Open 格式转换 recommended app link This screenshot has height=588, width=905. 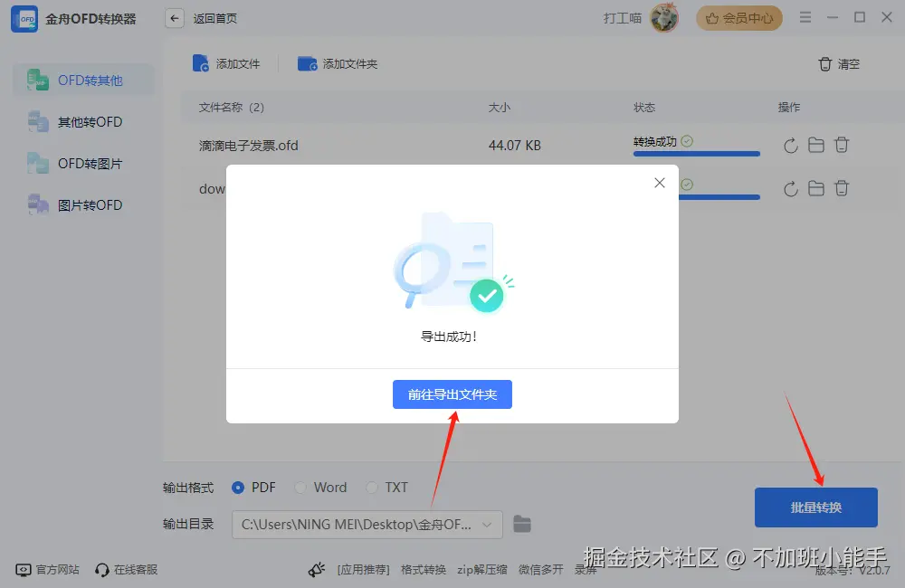click(x=423, y=570)
